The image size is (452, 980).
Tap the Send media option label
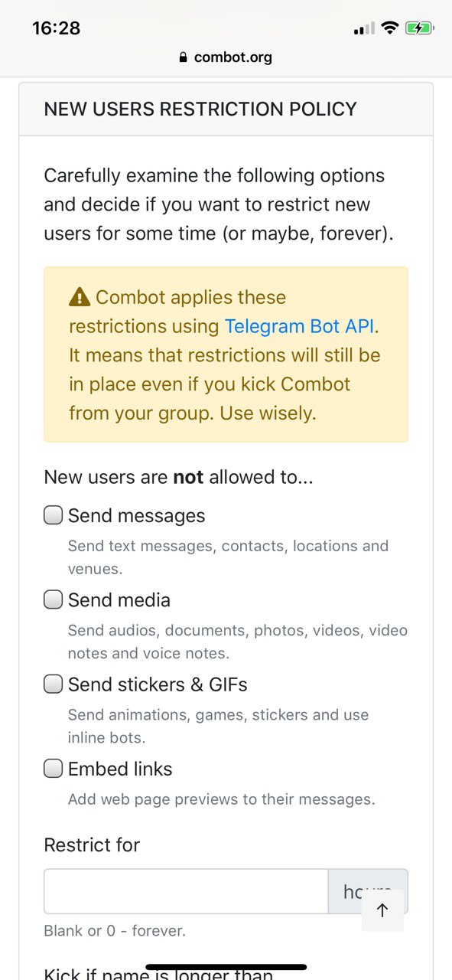(x=119, y=600)
